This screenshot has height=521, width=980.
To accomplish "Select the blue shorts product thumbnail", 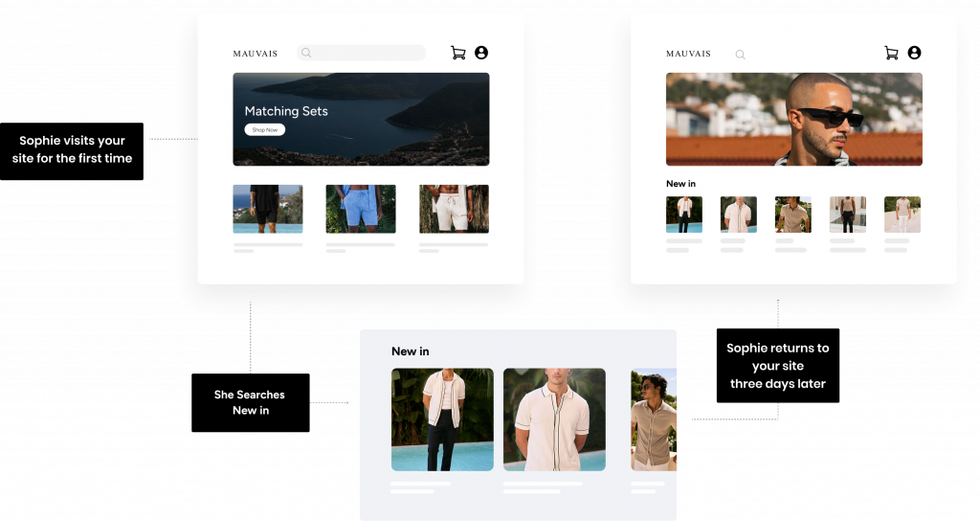I will click(x=361, y=209).
